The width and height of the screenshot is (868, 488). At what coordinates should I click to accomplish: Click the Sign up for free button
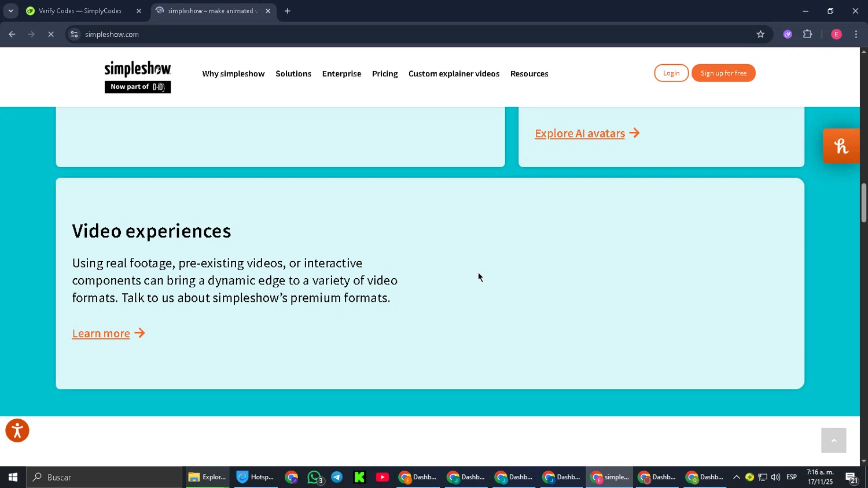(723, 73)
